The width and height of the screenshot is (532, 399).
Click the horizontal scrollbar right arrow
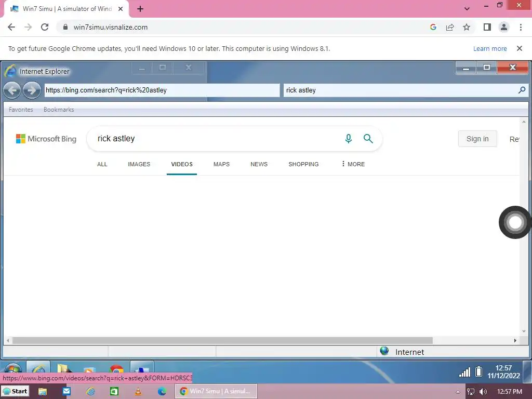515,340
